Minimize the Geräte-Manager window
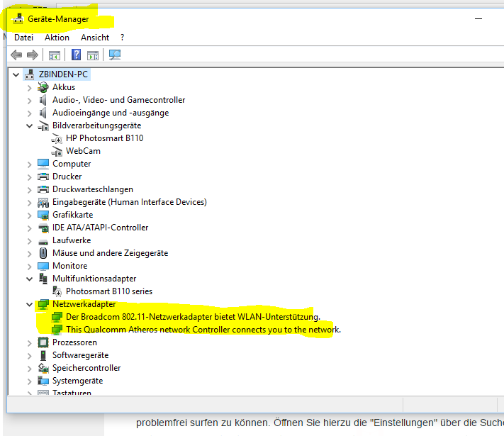 (478, 19)
